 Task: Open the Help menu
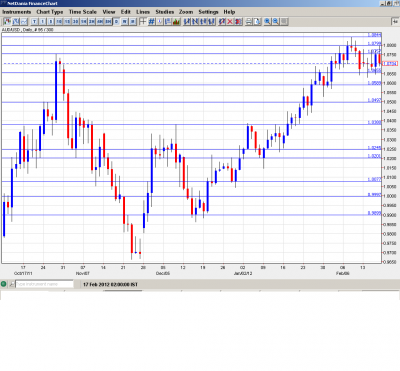click(x=229, y=12)
